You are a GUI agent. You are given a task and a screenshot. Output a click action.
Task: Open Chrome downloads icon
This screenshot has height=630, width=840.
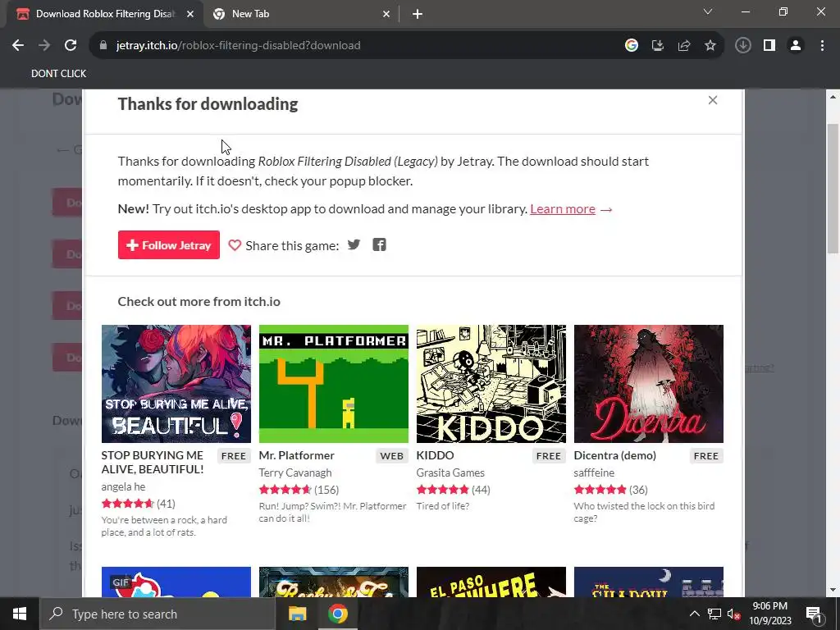[743, 46]
